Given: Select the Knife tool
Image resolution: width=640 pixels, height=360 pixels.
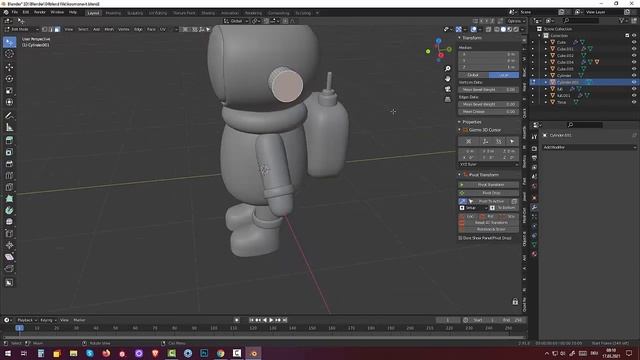Looking at the screenshot, I should (x=9, y=187).
